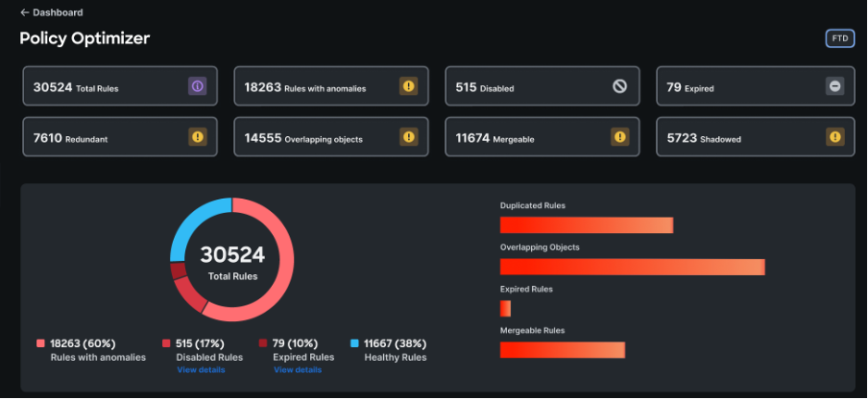Select the Overlapping Objects bar

[x=632, y=267]
